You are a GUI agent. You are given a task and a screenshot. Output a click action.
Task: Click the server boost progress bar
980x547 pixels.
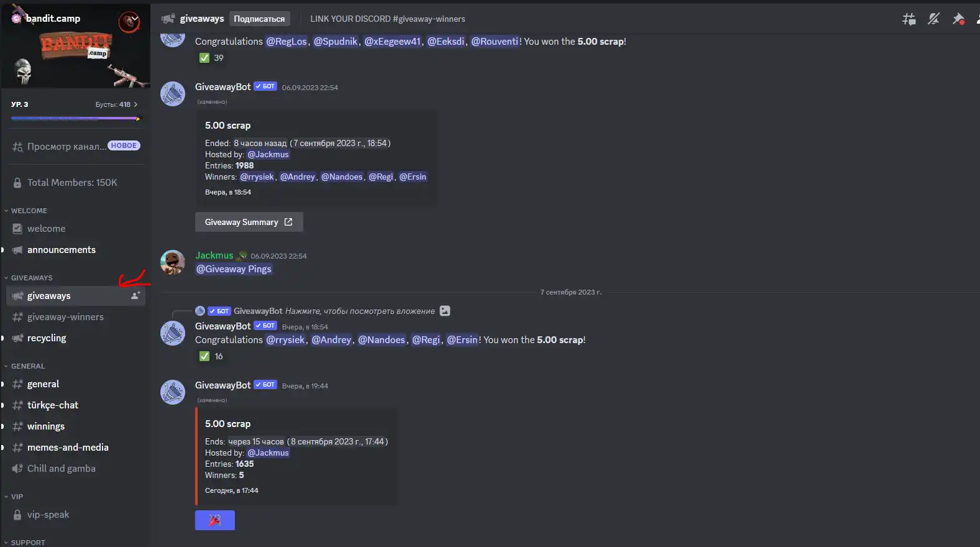click(x=75, y=118)
